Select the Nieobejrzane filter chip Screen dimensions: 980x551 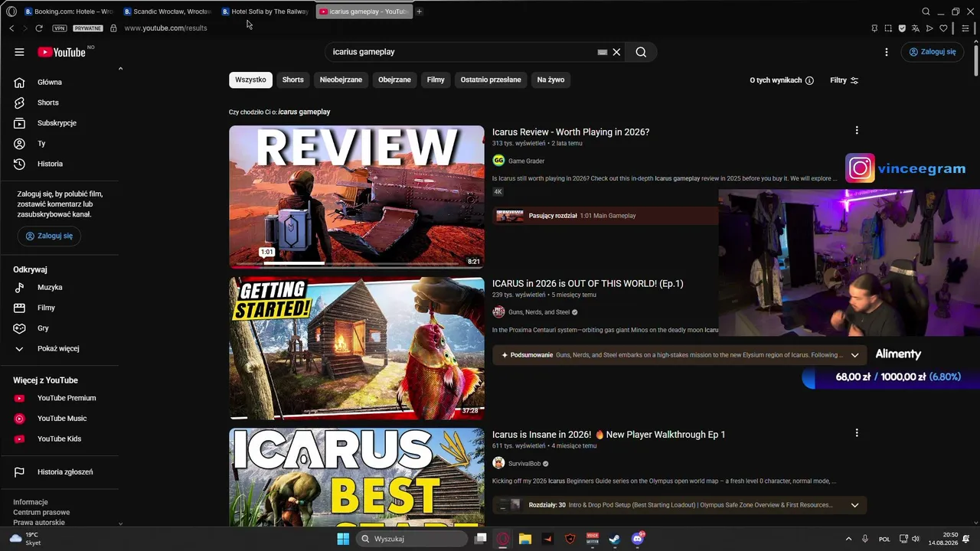click(341, 80)
